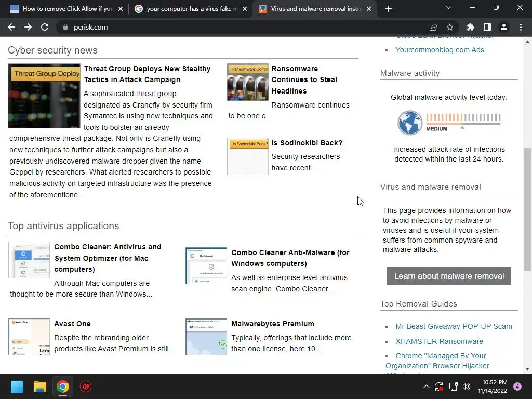The image size is (532, 399).
Task: Open 'Threat Group Deploys New Stealthy Tactics' article
Action: pos(147,74)
